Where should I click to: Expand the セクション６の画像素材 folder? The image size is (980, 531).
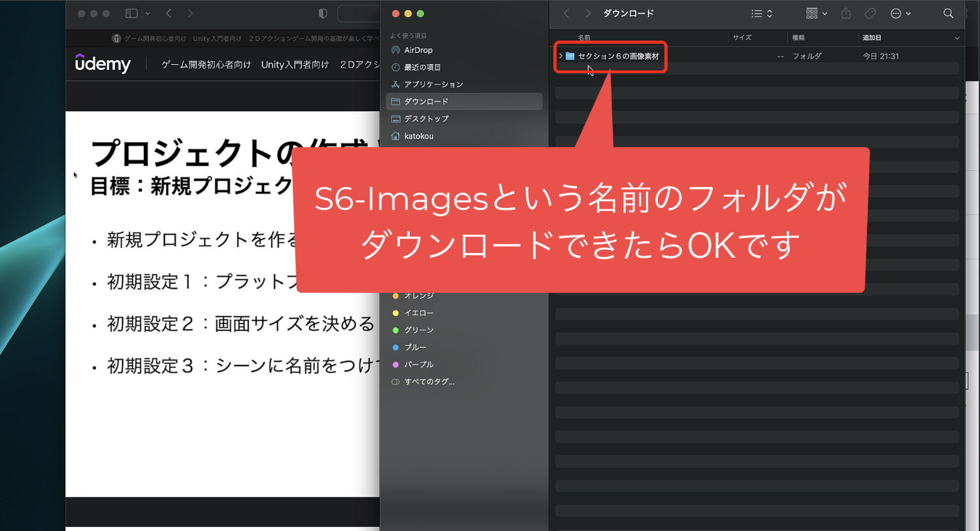coord(561,56)
